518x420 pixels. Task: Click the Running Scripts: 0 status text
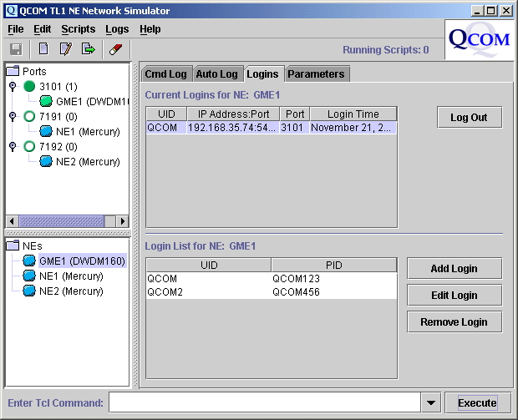coord(385,50)
